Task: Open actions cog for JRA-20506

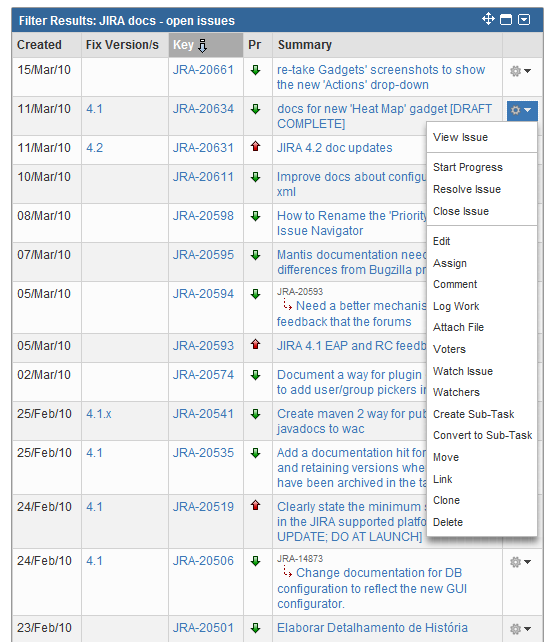Action: [520, 562]
